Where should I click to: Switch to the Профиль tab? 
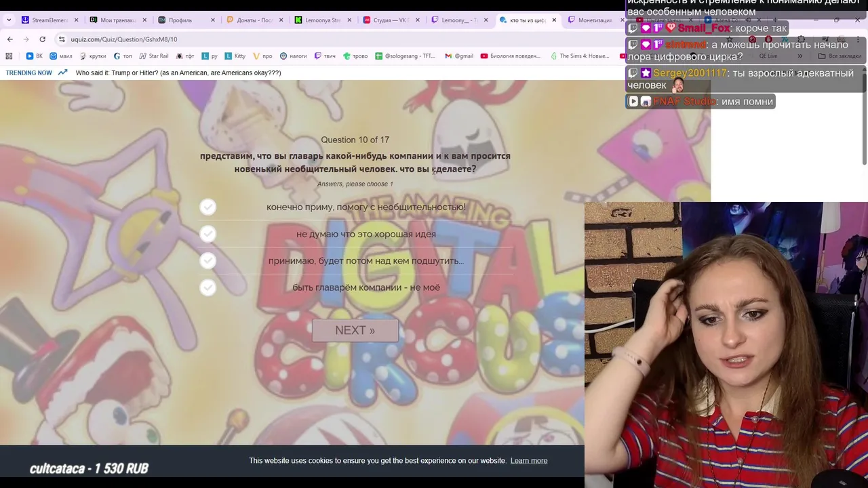(x=186, y=20)
